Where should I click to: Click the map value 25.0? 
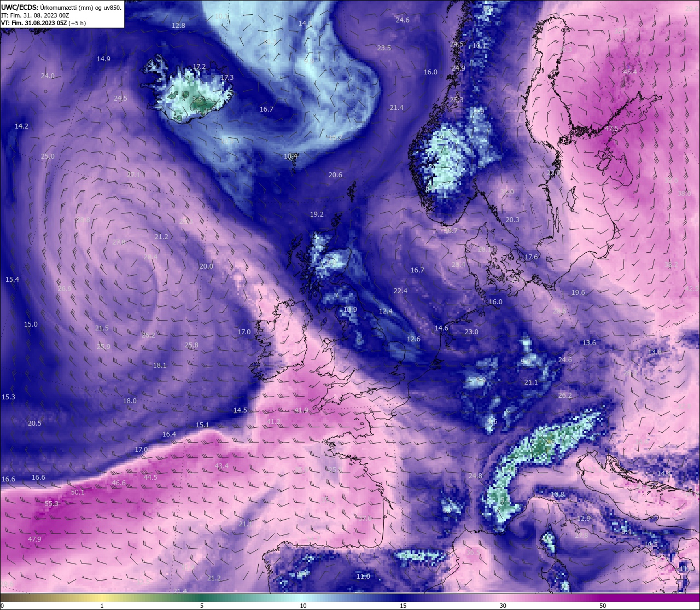coord(48,156)
